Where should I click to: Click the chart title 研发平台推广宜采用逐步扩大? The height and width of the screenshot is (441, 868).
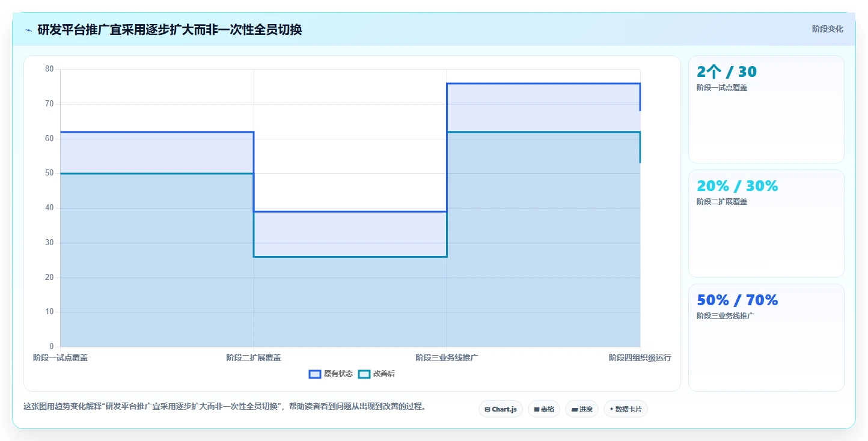(170, 29)
